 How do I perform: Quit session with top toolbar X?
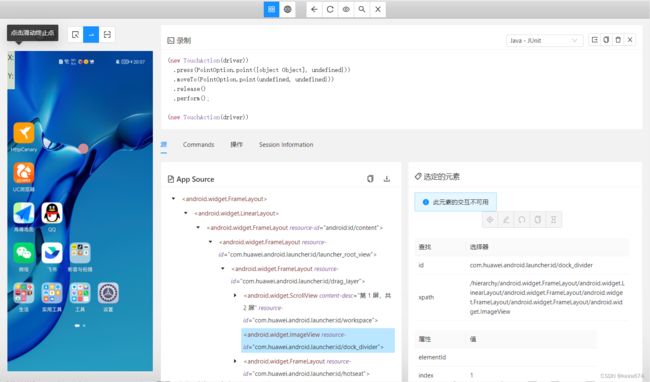click(x=378, y=9)
